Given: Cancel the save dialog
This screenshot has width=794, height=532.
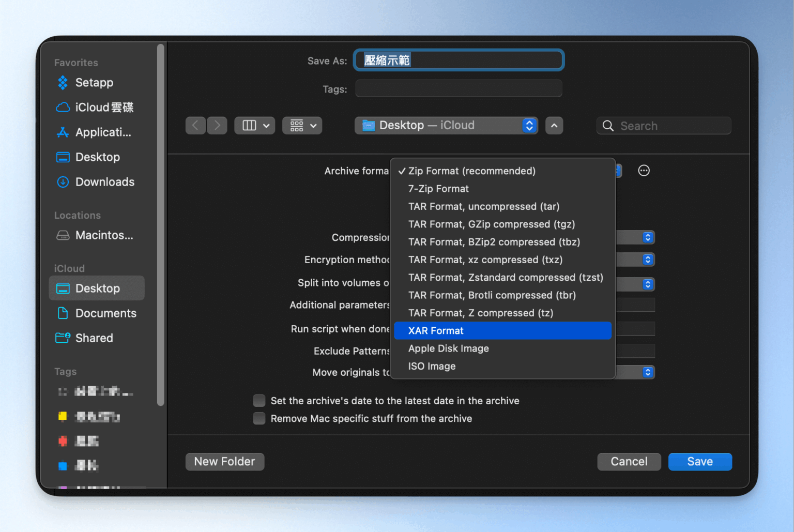Looking at the screenshot, I should point(629,461).
